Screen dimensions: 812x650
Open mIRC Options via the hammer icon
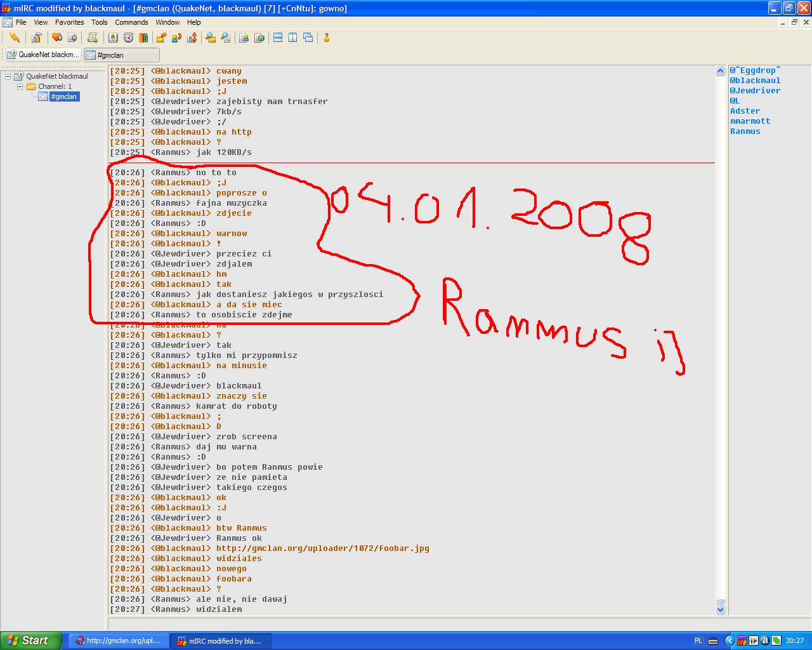[x=37, y=38]
